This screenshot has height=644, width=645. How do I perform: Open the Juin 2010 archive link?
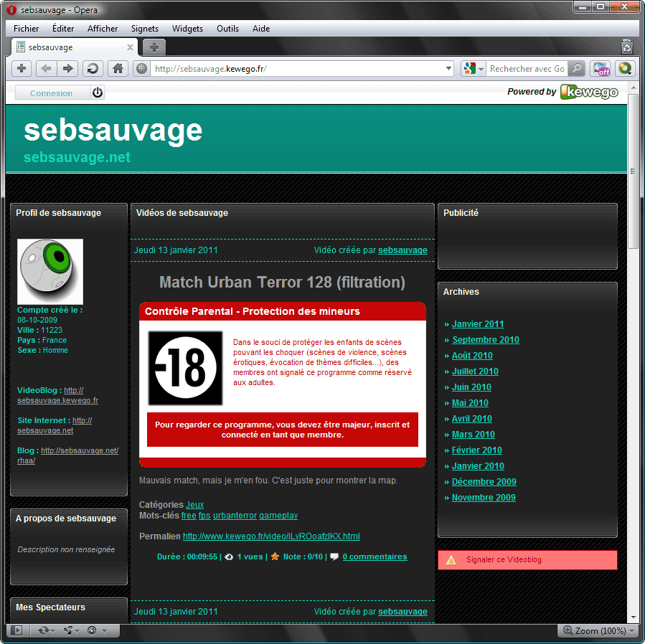(x=471, y=387)
